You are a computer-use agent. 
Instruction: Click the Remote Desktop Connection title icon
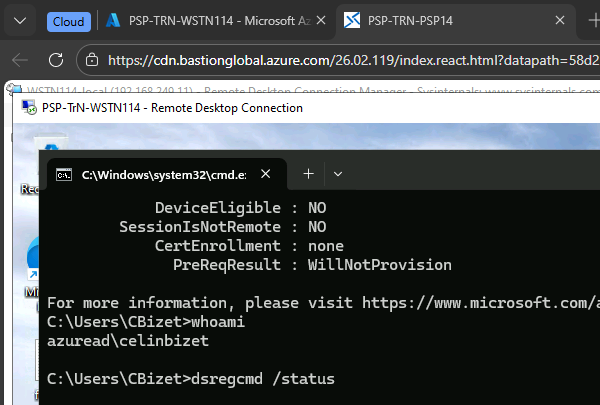point(29,108)
